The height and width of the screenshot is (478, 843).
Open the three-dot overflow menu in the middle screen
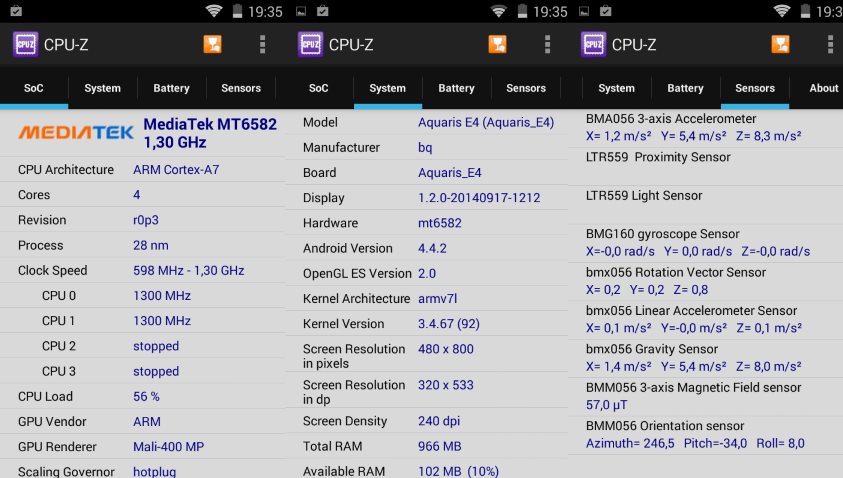click(x=548, y=44)
